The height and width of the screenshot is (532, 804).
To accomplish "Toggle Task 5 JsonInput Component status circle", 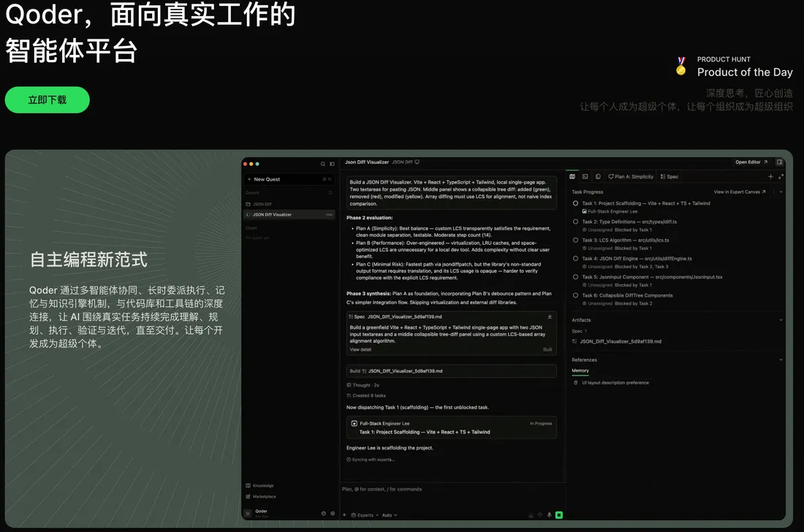I will [x=575, y=277].
